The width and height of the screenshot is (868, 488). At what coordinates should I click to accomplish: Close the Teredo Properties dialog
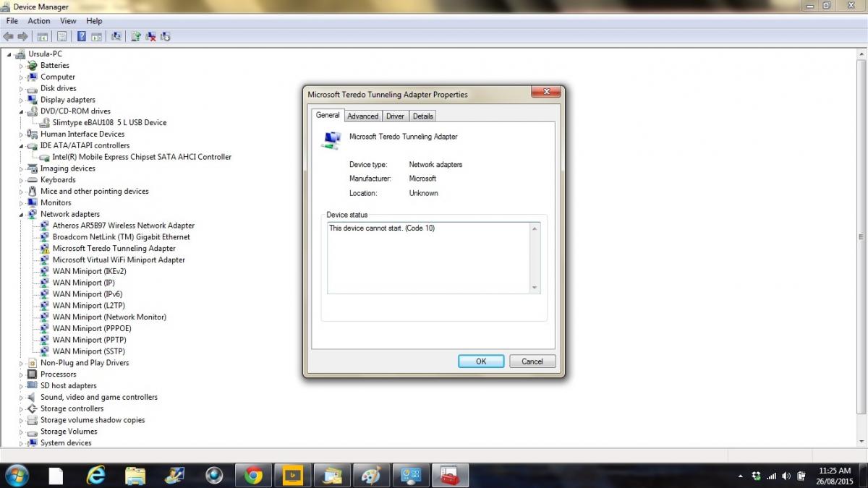pos(546,92)
